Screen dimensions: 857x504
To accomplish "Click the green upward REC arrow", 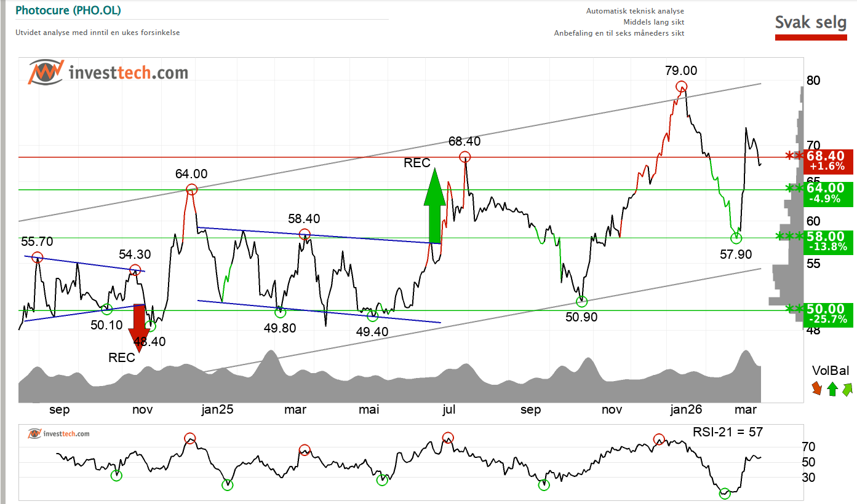I will 434,207.
